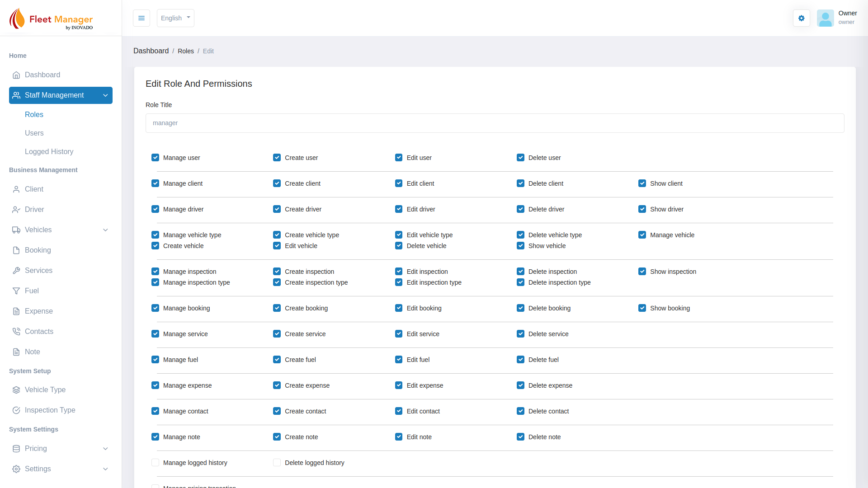Viewport: 868px width, 488px height.
Task: Open the English language dropdown
Action: pos(175,18)
